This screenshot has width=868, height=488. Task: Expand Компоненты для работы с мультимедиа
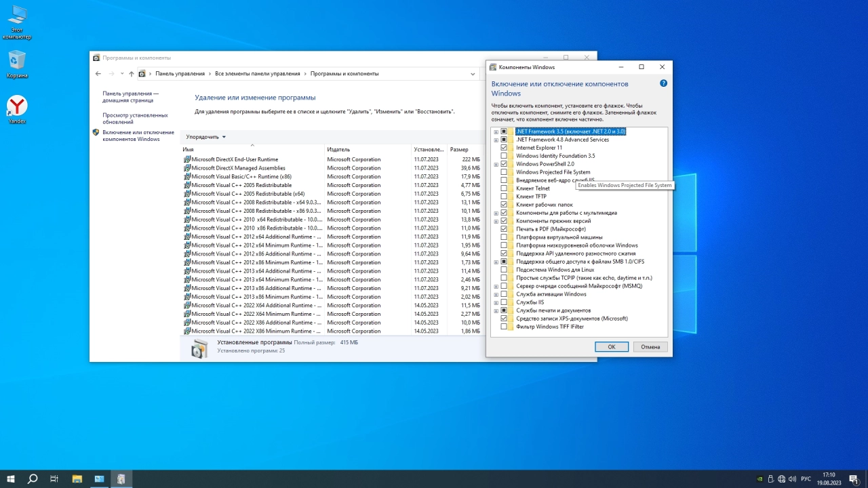pos(496,213)
